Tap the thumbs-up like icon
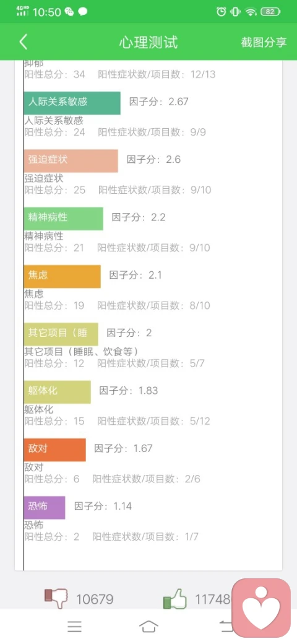297x644 pixels. [x=175, y=599]
